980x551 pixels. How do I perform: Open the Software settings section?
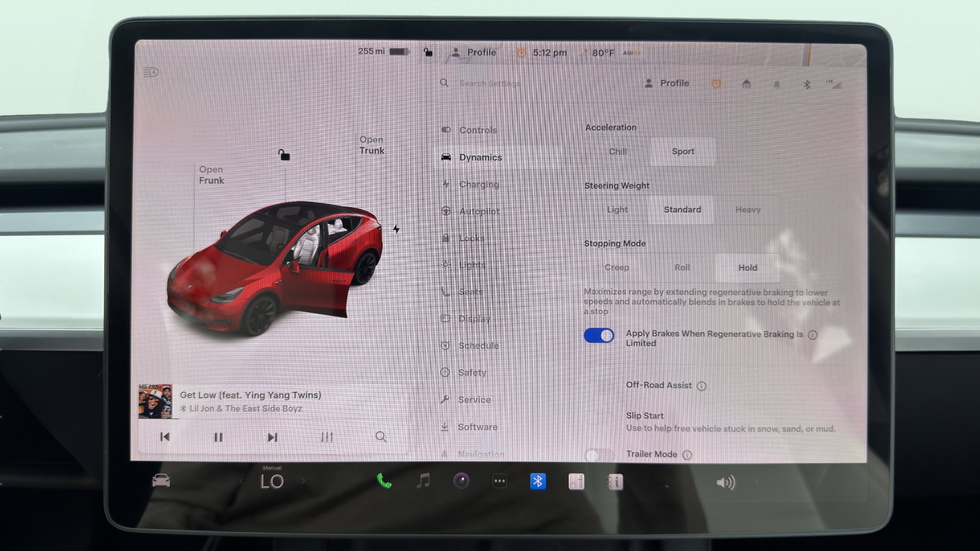click(478, 427)
